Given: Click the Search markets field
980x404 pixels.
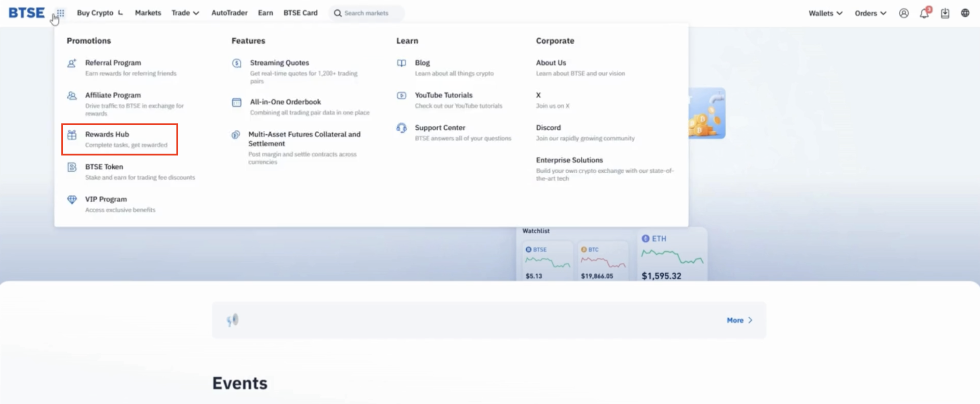Looking at the screenshot, I should tap(366, 13).
